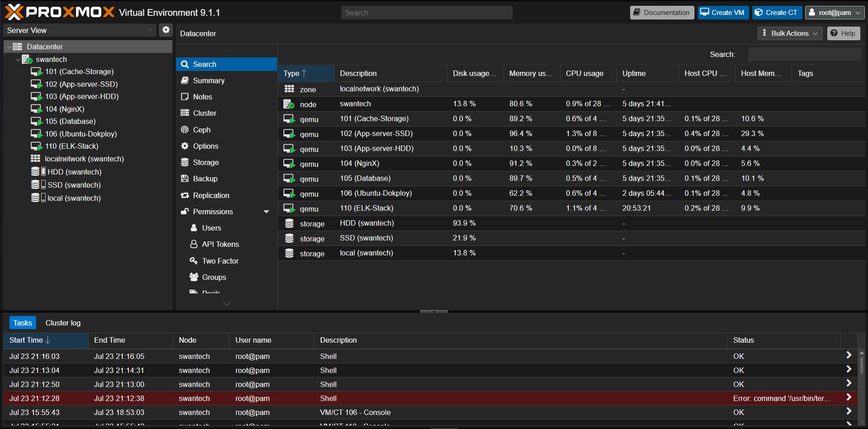Collapse the Datacenter tree node
Screen dimensions: 868x429
[x=9, y=47]
